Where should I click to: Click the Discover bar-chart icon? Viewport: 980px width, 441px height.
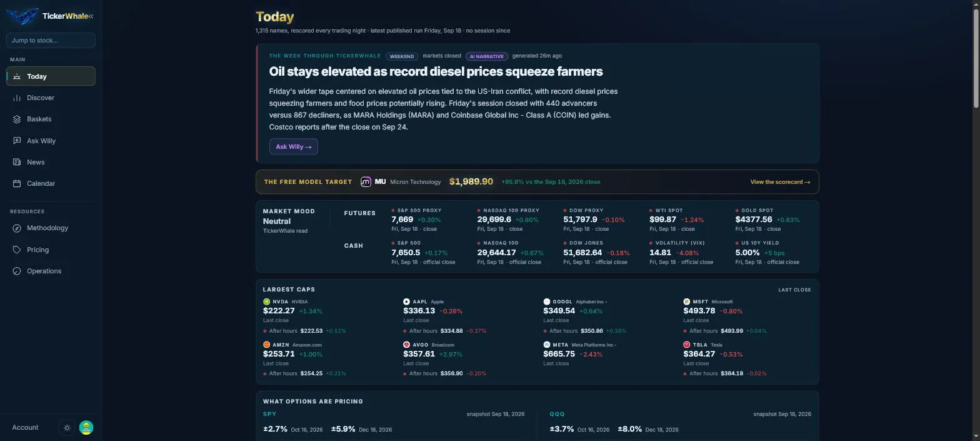[17, 98]
